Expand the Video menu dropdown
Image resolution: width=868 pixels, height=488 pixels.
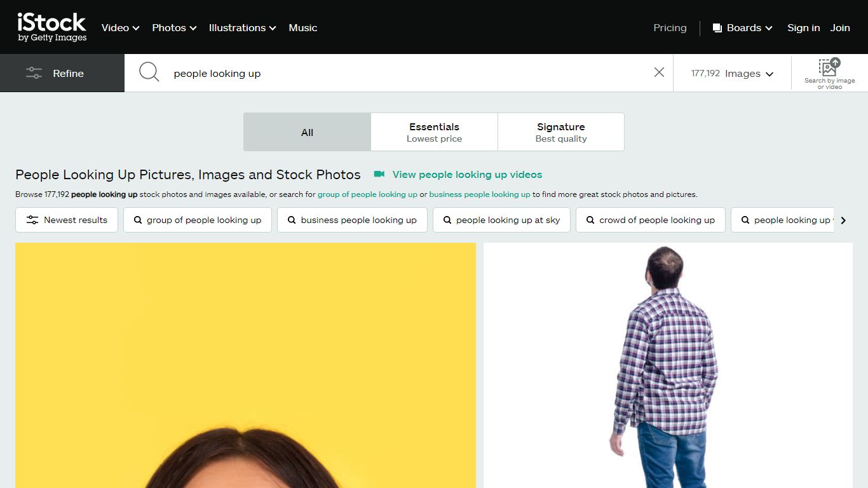click(120, 28)
